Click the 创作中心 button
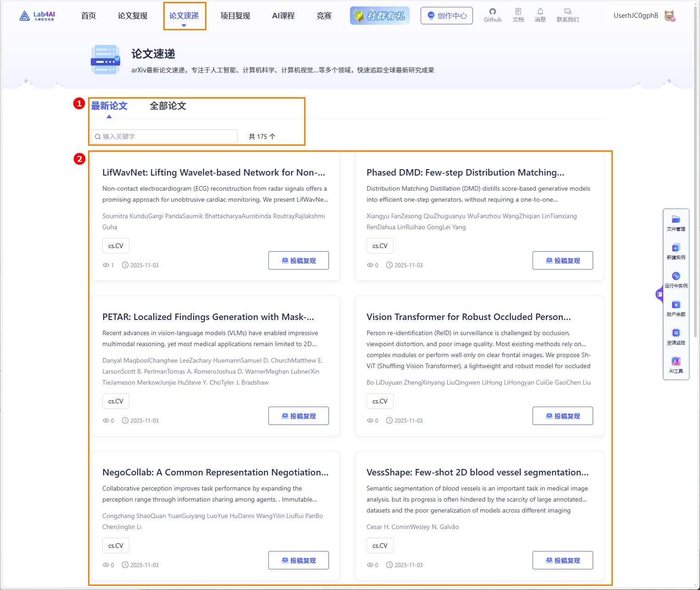This screenshot has width=700, height=590. coord(446,16)
